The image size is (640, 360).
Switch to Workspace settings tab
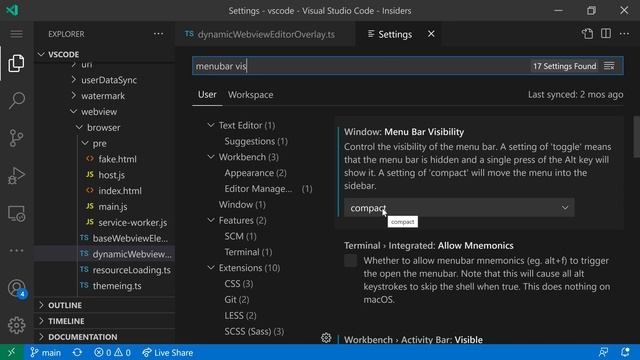(250, 95)
